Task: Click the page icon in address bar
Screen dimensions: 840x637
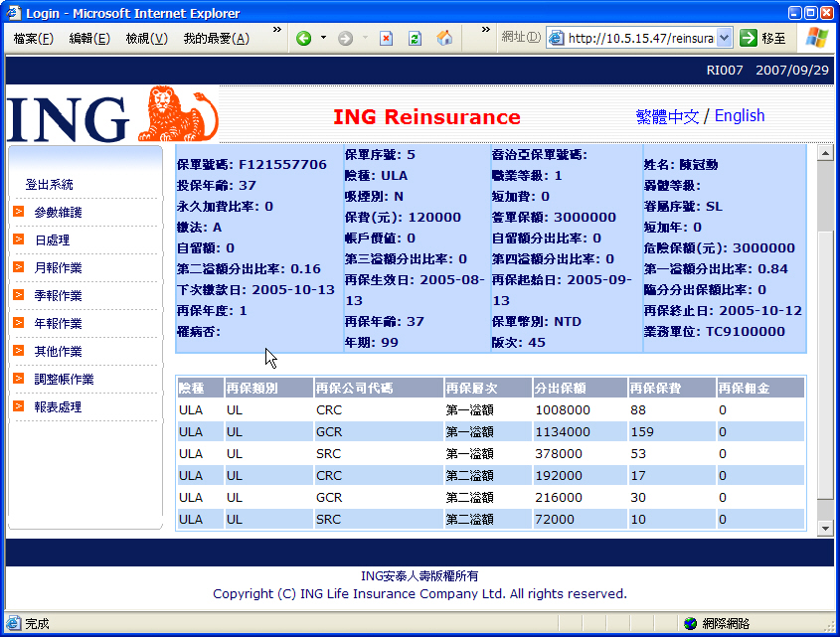Action: [x=557, y=38]
